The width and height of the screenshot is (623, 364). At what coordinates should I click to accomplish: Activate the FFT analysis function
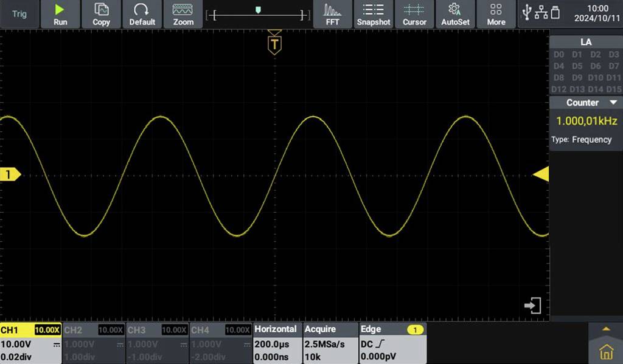pos(332,14)
